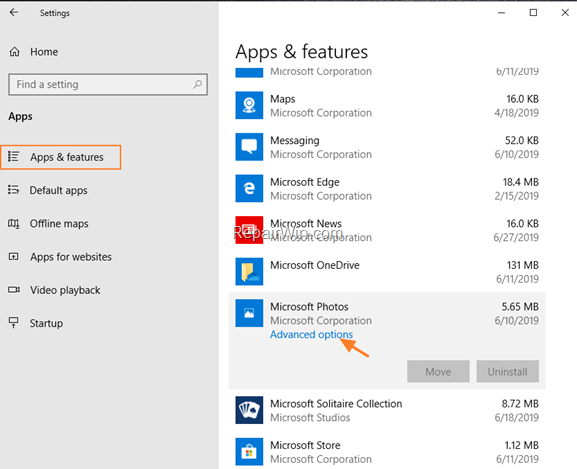Image resolution: width=577 pixels, height=469 pixels.
Task: Select the Microsoft Solitaire Collection name
Action: [x=336, y=404]
